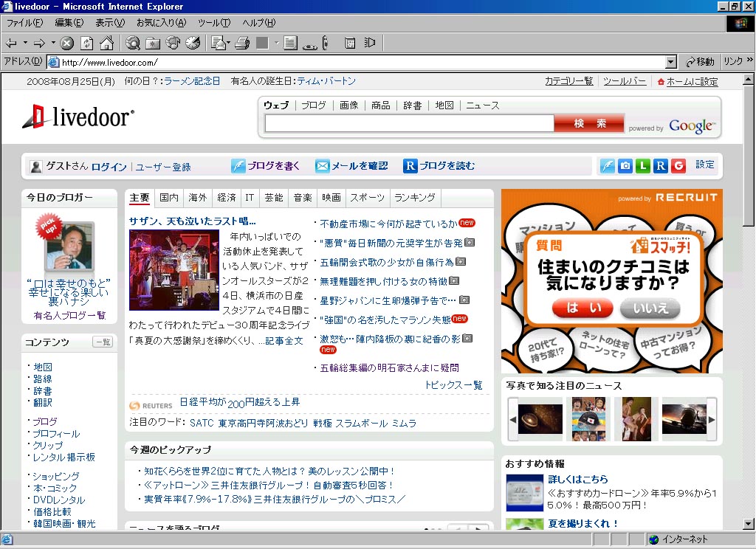Click the ホームに設定 link
This screenshot has height=549, width=756.
pyautogui.click(x=692, y=81)
